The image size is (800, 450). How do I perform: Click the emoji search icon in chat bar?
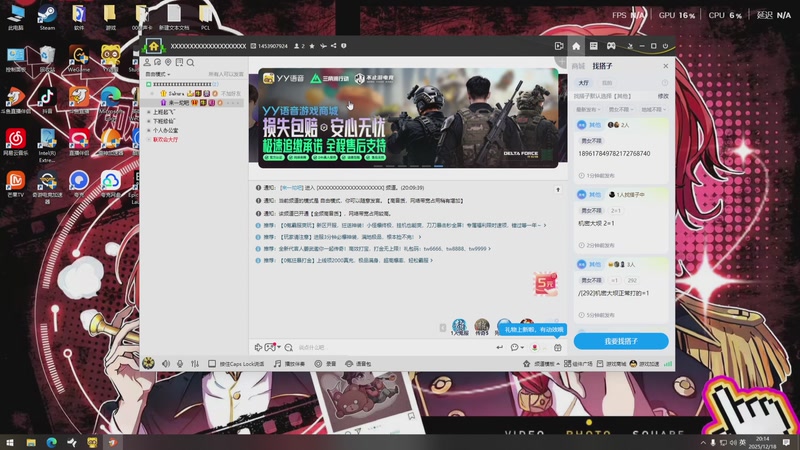click(x=289, y=347)
